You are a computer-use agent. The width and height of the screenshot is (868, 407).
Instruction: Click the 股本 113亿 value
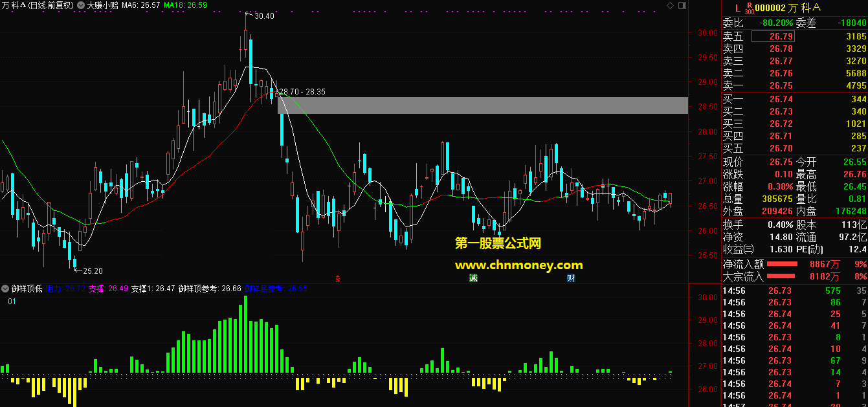click(854, 225)
